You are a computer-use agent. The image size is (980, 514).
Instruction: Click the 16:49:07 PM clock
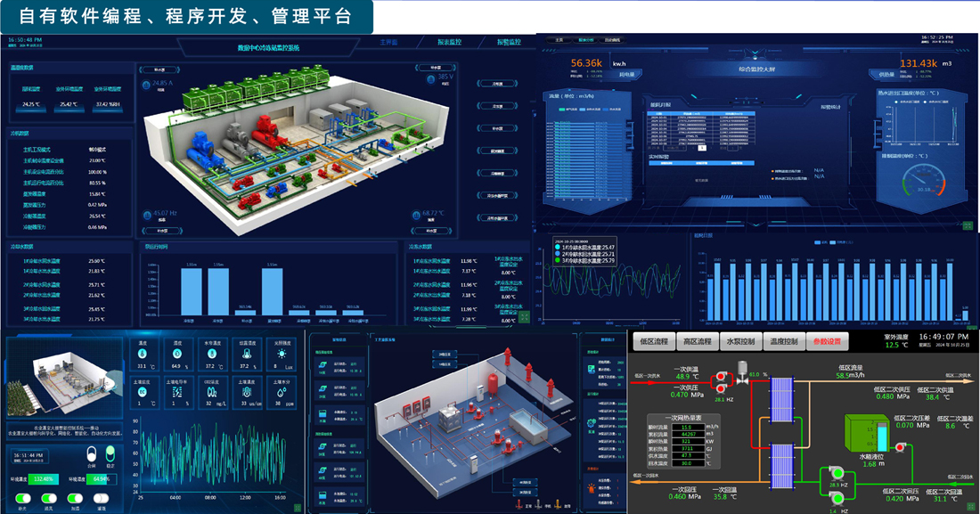click(943, 337)
